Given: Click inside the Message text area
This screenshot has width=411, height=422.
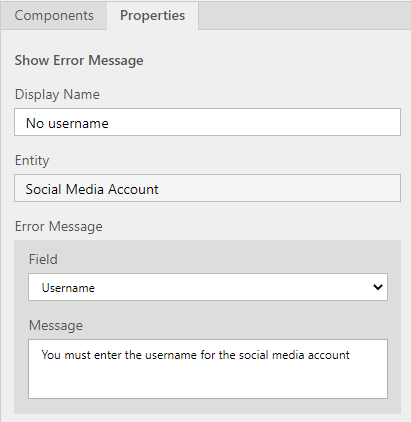Looking at the screenshot, I should pyautogui.click(x=208, y=369).
